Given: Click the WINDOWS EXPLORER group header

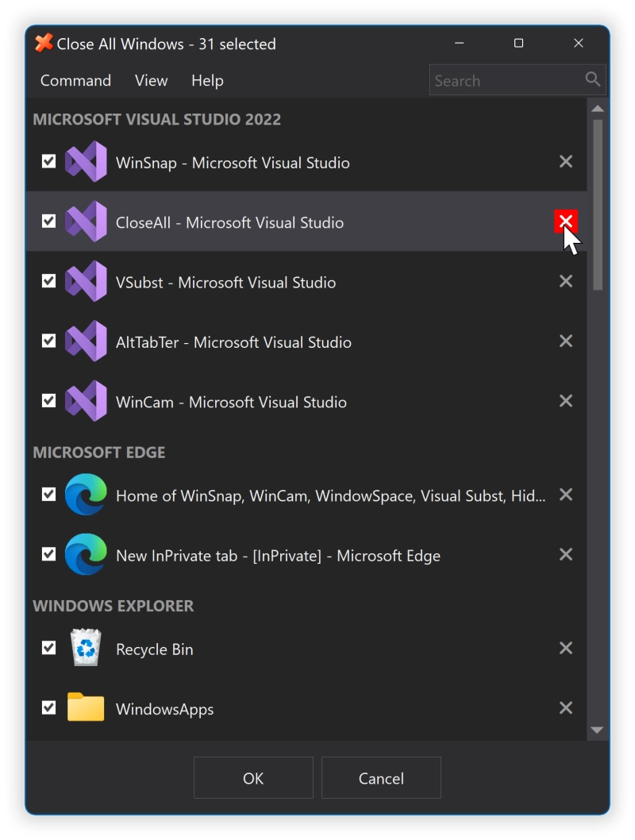Looking at the screenshot, I should click(x=113, y=606).
